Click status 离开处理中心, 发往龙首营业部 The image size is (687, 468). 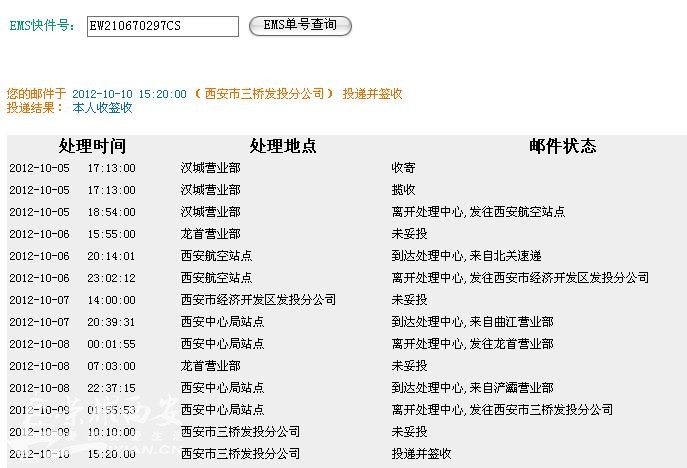[x=472, y=344]
